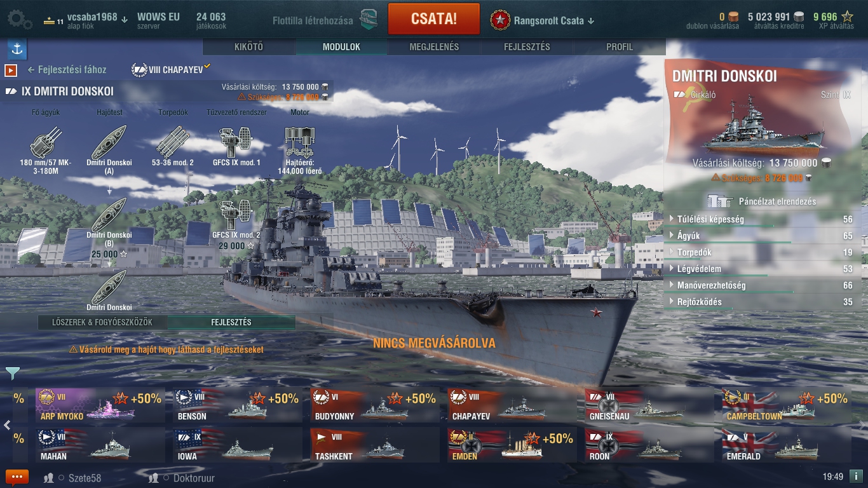Expand the Túlélési képesség stat

pos(761,219)
